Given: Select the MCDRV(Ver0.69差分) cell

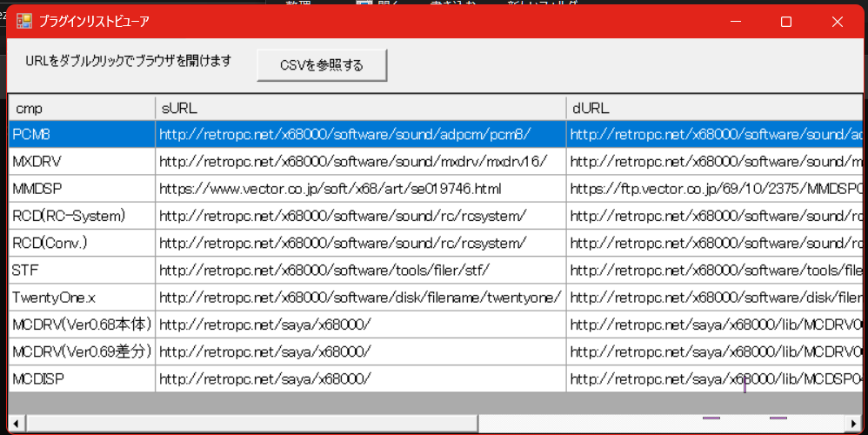Looking at the screenshot, I should pos(82,351).
